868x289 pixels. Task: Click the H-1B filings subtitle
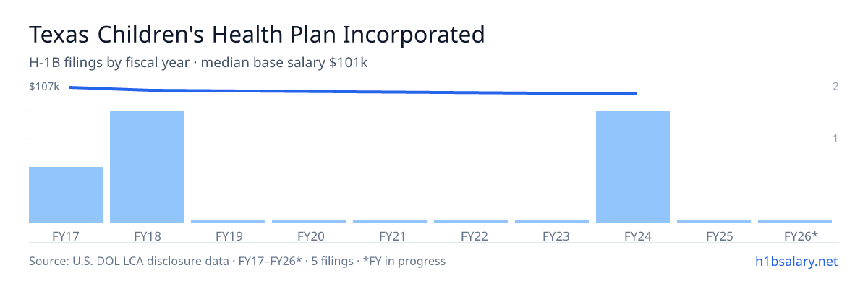click(x=199, y=63)
